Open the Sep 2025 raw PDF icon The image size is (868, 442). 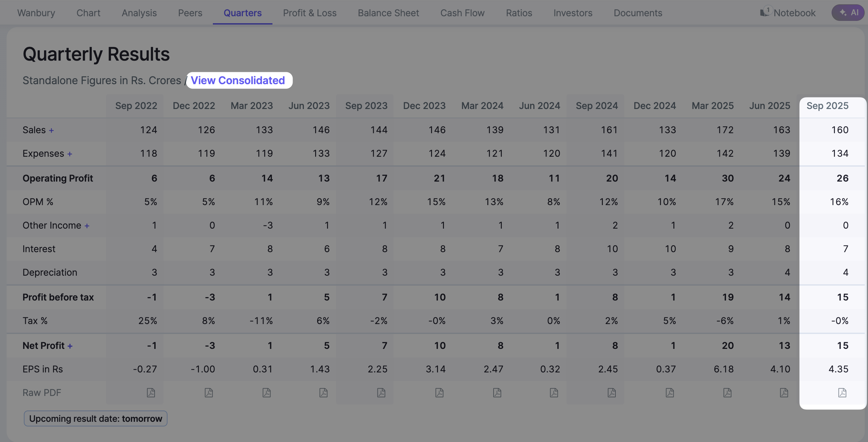[842, 392]
